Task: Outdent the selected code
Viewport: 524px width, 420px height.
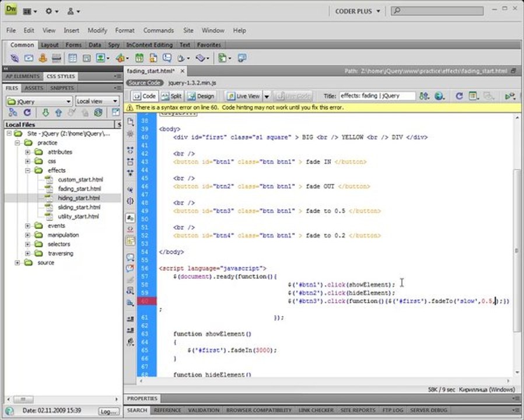Action: (130, 330)
